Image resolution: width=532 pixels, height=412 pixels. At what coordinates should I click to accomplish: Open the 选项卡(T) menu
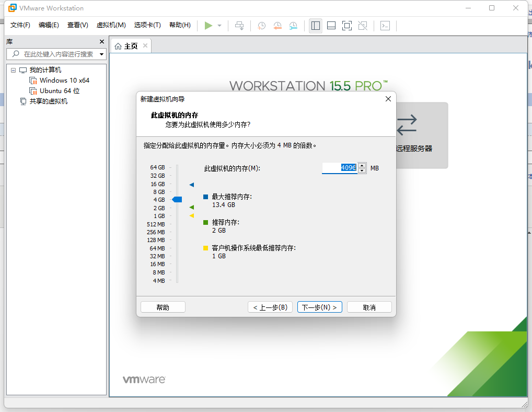147,25
